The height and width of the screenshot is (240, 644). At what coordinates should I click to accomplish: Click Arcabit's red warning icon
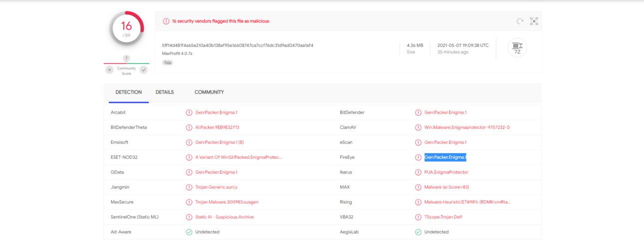189,113
